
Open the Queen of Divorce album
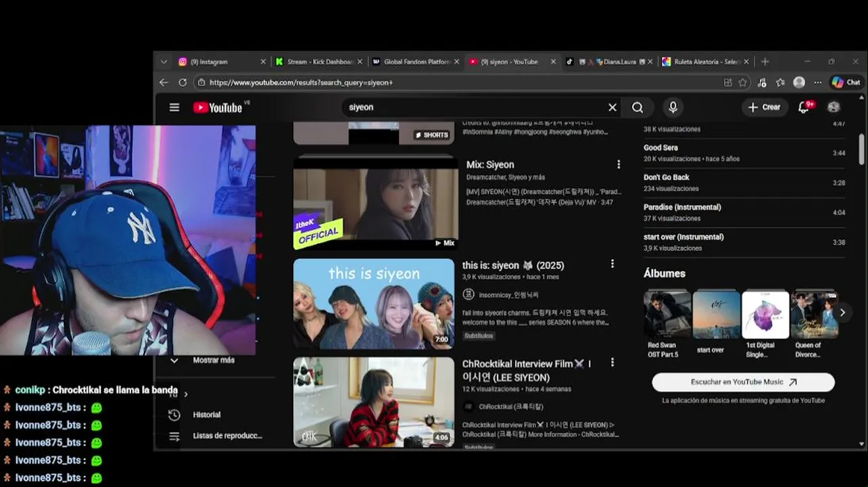[x=815, y=315]
